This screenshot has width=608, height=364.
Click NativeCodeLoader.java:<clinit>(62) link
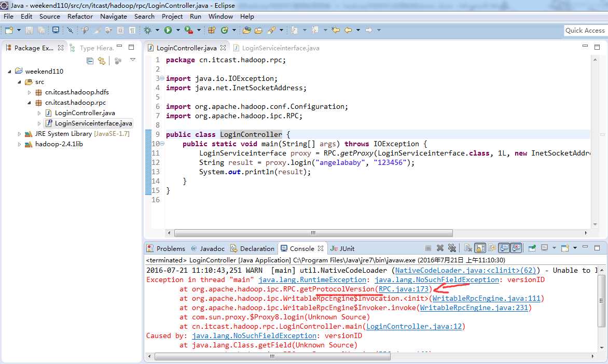[x=465, y=271]
